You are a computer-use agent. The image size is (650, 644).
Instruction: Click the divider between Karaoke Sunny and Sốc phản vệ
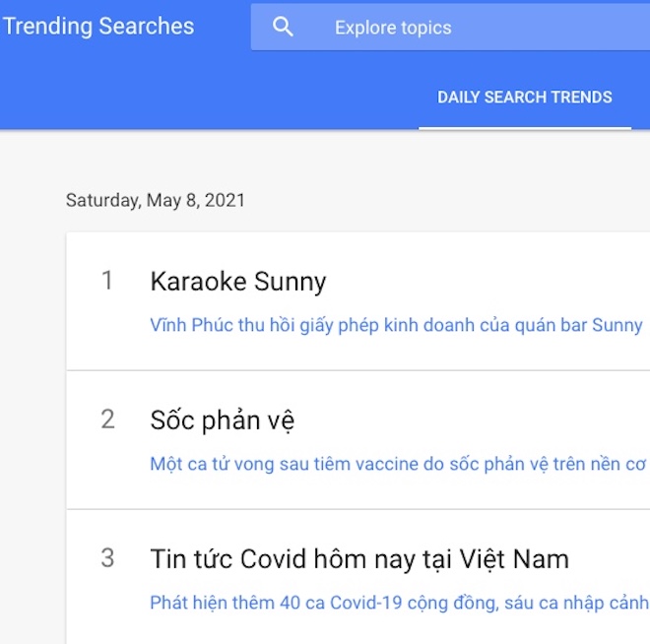[358, 370]
